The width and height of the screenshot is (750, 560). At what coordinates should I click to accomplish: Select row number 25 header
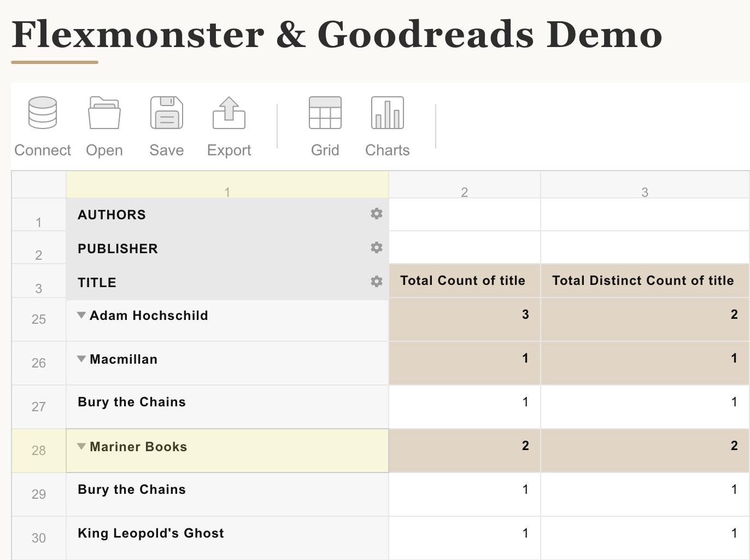pos(38,319)
